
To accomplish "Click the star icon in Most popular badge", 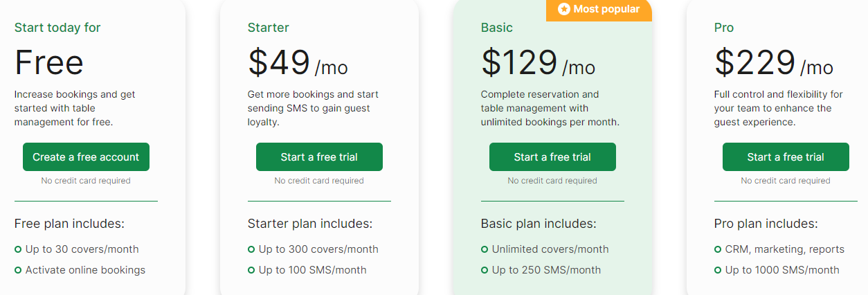I will (563, 10).
